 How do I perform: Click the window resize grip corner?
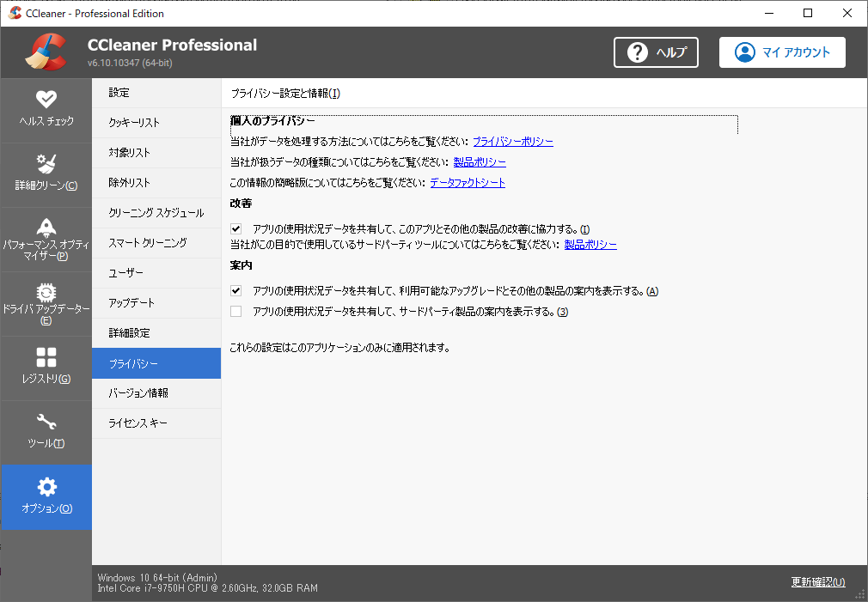(x=859, y=595)
